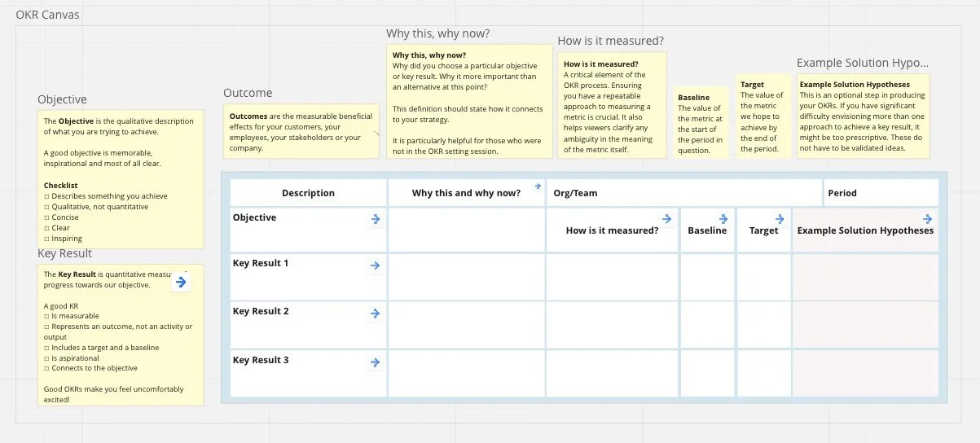The width and height of the screenshot is (980, 443).
Task: Click the 'Inspiring' checklist item
Action: click(x=63, y=239)
